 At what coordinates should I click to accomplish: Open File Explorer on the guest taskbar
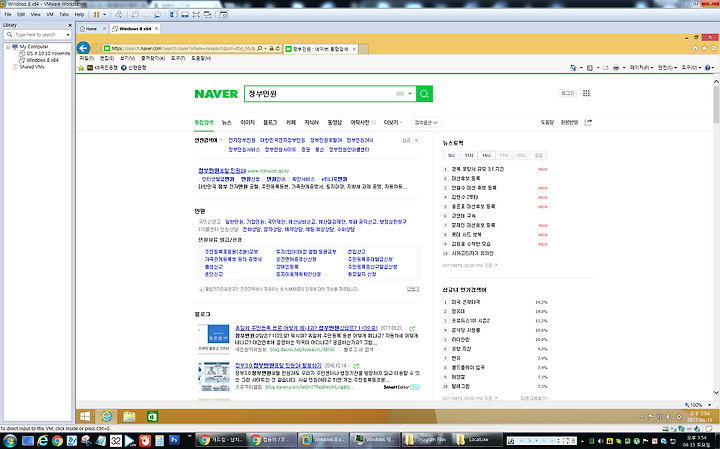click(129, 416)
